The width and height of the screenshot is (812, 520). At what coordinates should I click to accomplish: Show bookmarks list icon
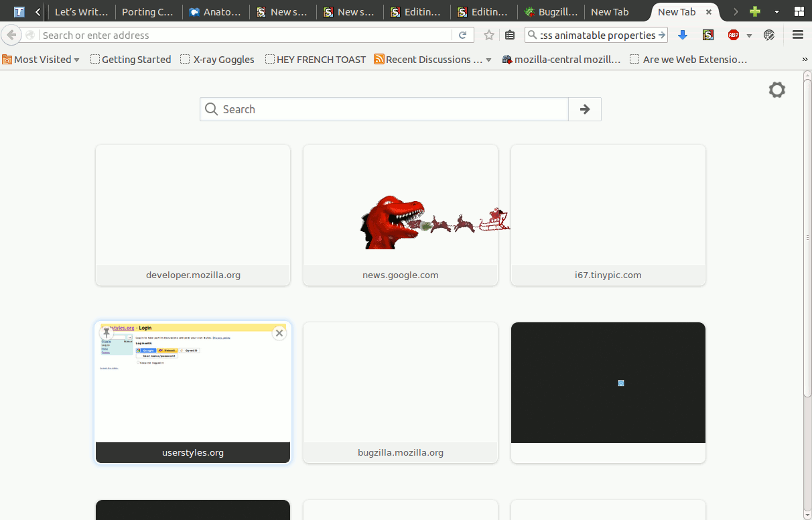(x=510, y=36)
